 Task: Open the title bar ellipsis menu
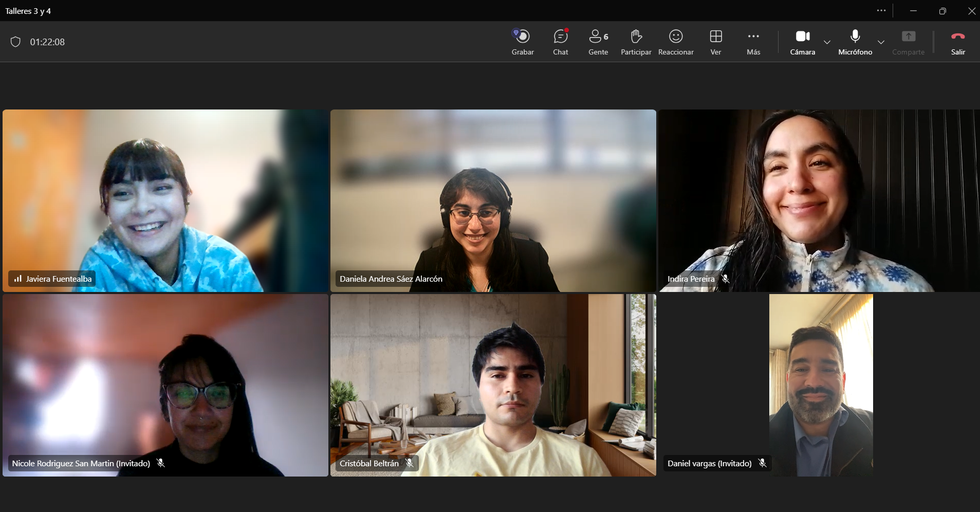pyautogui.click(x=881, y=11)
